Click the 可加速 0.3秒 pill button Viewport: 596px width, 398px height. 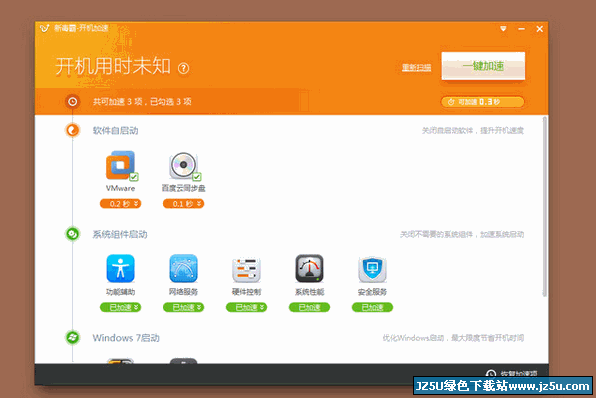coord(482,102)
